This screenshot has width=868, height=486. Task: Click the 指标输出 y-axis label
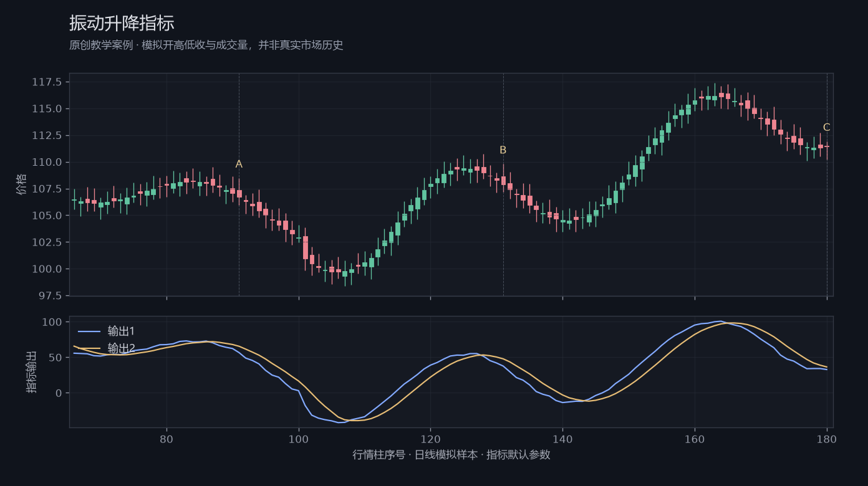(x=32, y=372)
